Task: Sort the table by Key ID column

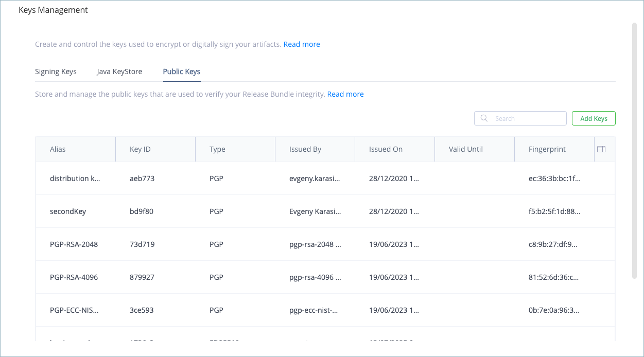Action: pyautogui.click(x=140, y=149)
